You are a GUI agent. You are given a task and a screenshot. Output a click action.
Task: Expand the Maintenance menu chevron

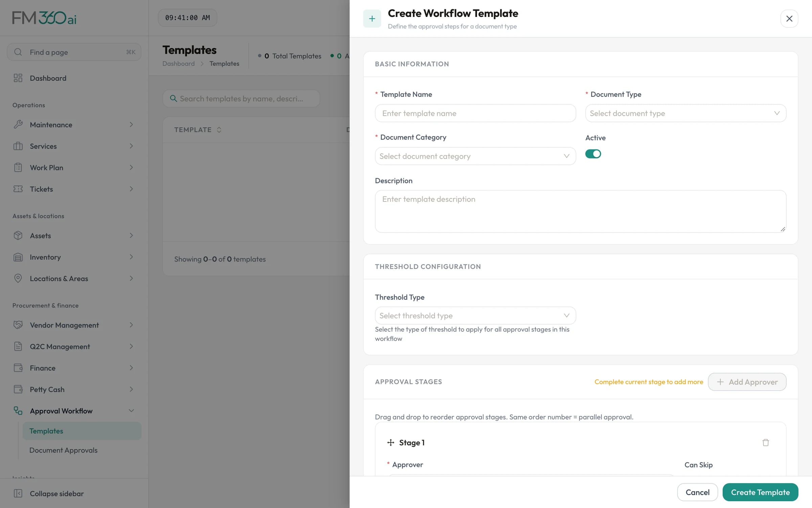click(131, 125)
